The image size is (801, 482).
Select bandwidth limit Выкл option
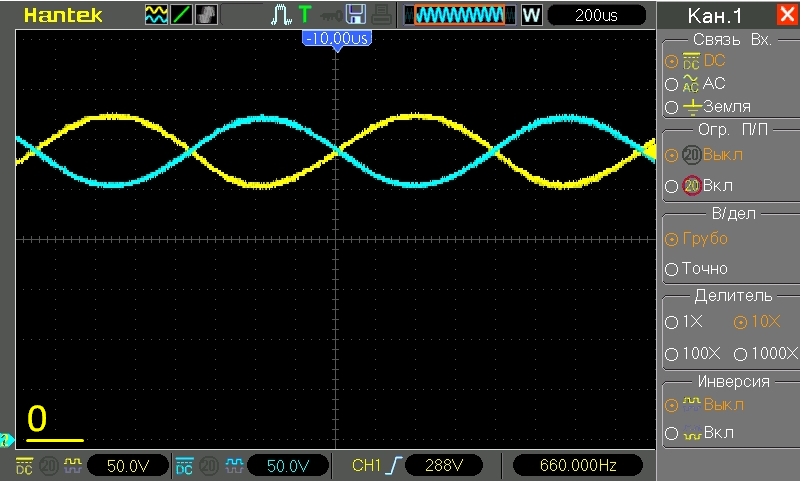click(x=704, y=155)
